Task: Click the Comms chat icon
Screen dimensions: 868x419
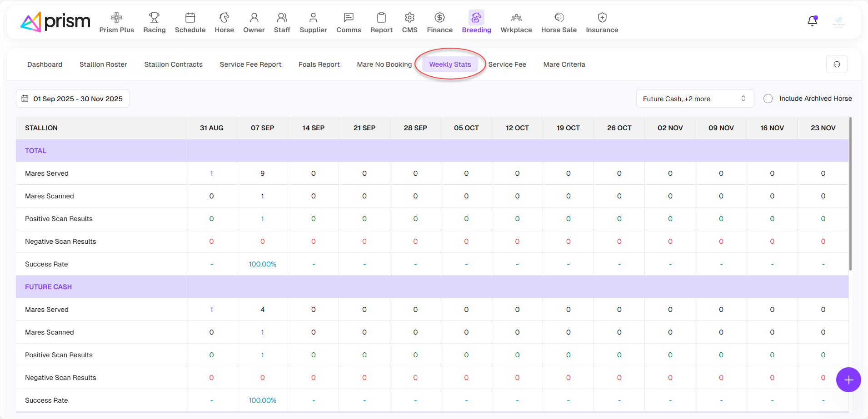Action: point(349,18)
